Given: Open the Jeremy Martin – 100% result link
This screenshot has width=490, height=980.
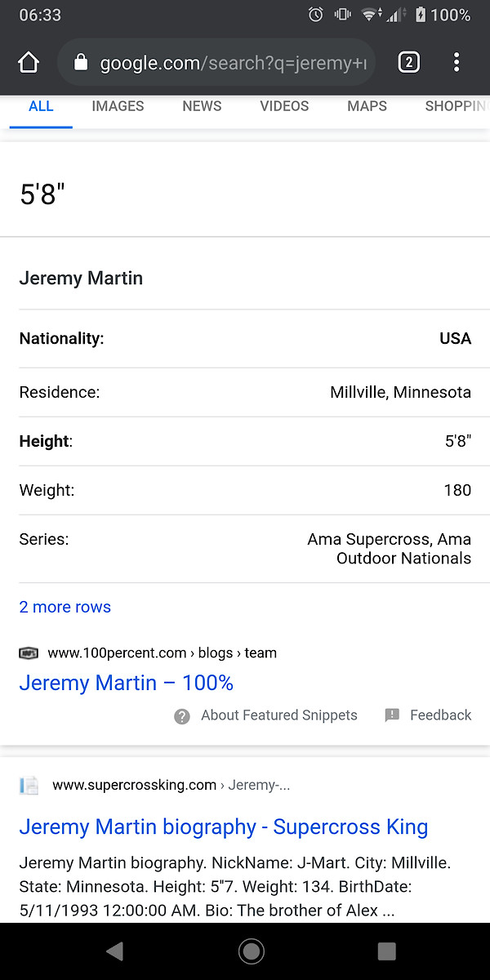Looking at the screenshot, I should click(127, 683).
